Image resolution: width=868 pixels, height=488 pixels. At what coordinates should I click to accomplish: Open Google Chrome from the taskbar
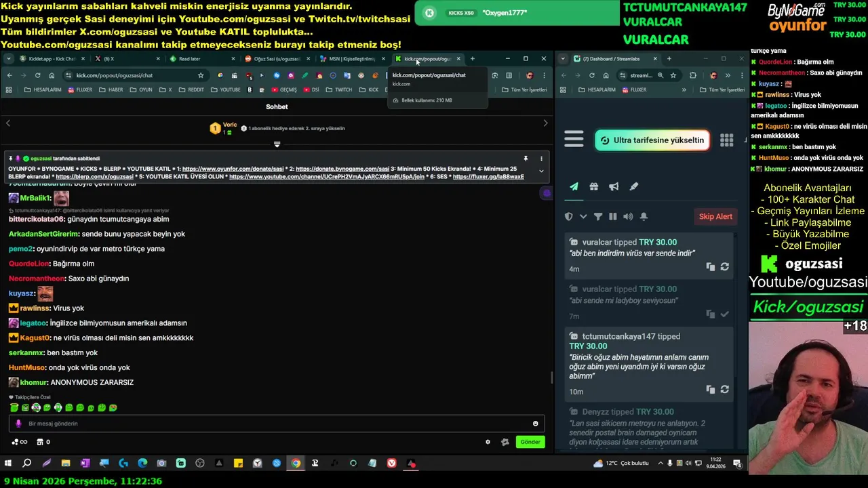click(296, 464)
